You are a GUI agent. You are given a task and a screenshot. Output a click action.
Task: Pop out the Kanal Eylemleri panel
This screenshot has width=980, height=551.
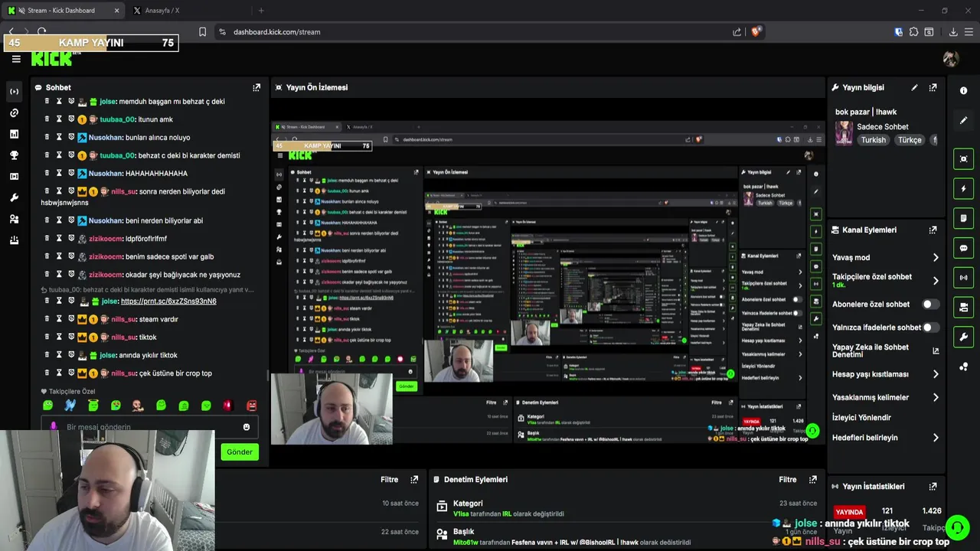933,230
